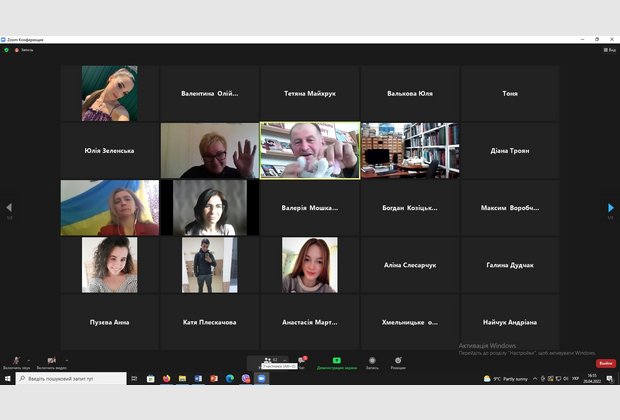Click the Windows search box in taskbar
This screenshot has height=420, width=620.
pyautogui.click(x=70, y=379)
